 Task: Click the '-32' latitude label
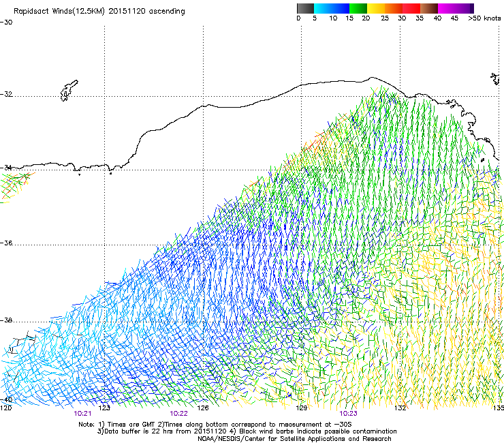(6, 94)
